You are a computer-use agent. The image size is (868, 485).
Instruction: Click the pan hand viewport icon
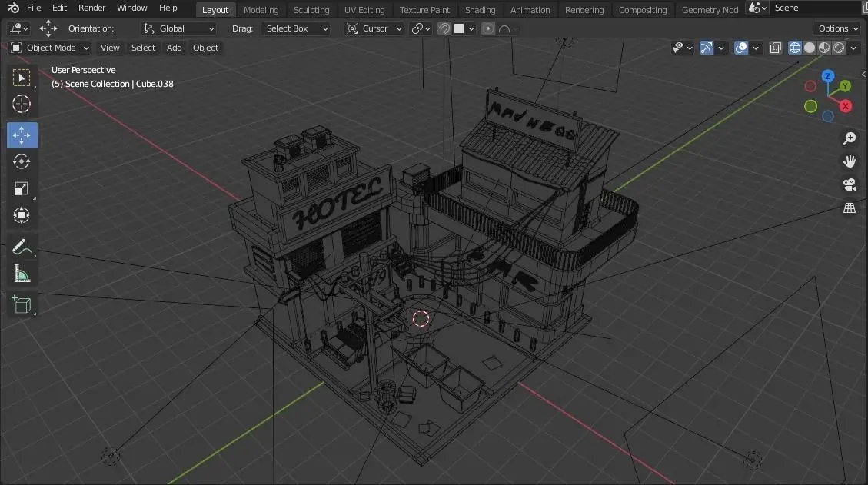(850, 161)
